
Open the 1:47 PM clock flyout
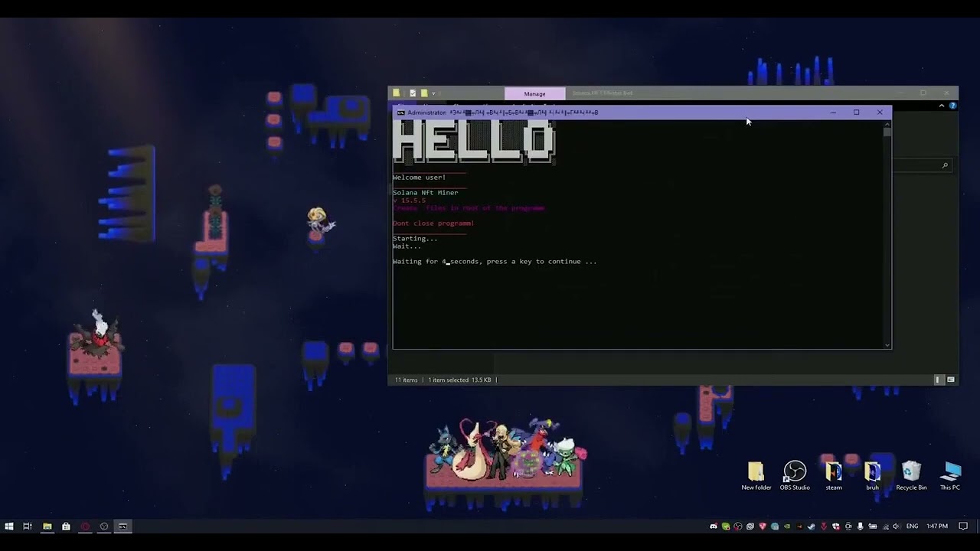[x=936, y=526]
